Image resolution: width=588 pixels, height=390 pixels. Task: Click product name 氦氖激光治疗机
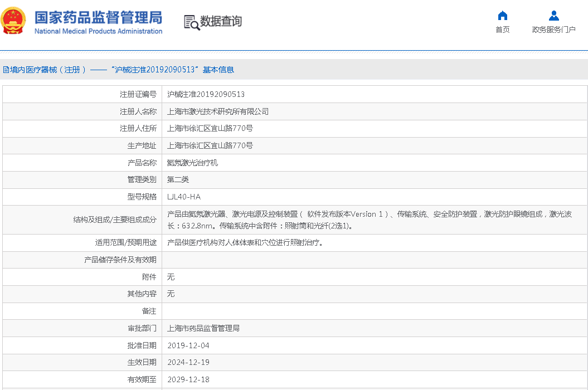point(192,163)
